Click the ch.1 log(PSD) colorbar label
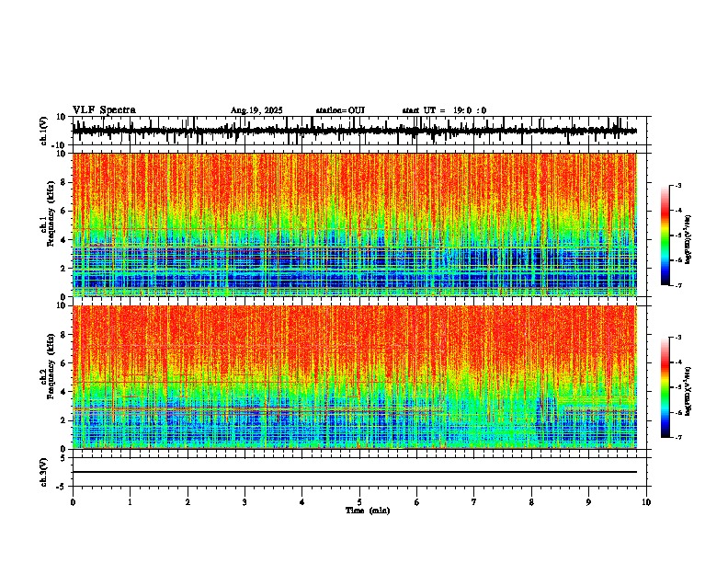The width and height of the screenshot is (728, 563). [688, 240]
